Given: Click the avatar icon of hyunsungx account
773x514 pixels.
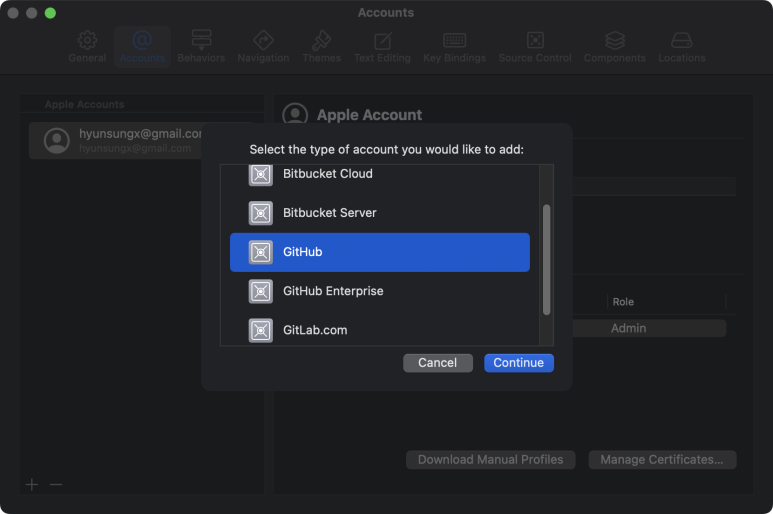Looking at the screenshot, I should [x=57, y=140].
